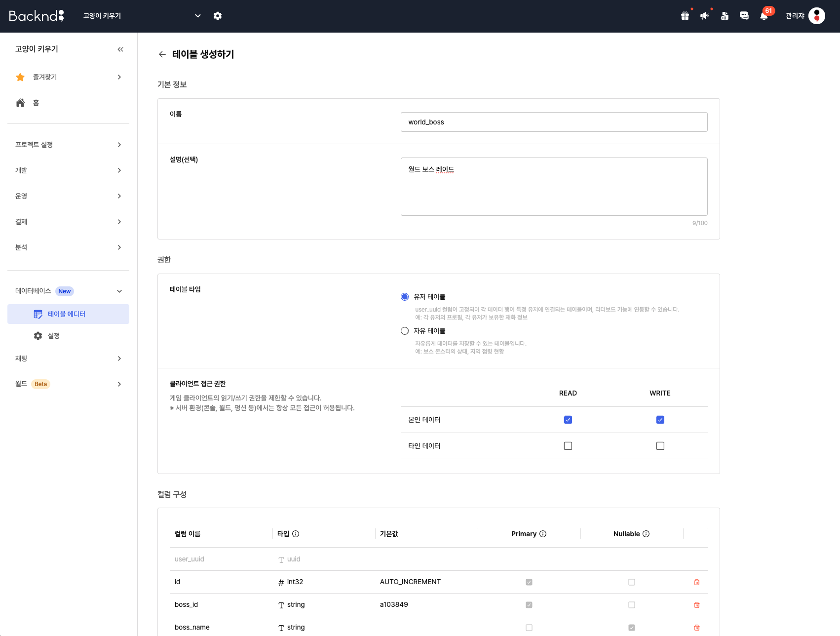
Task: Open project settings gear in header
Action: [x=218, y=16]
